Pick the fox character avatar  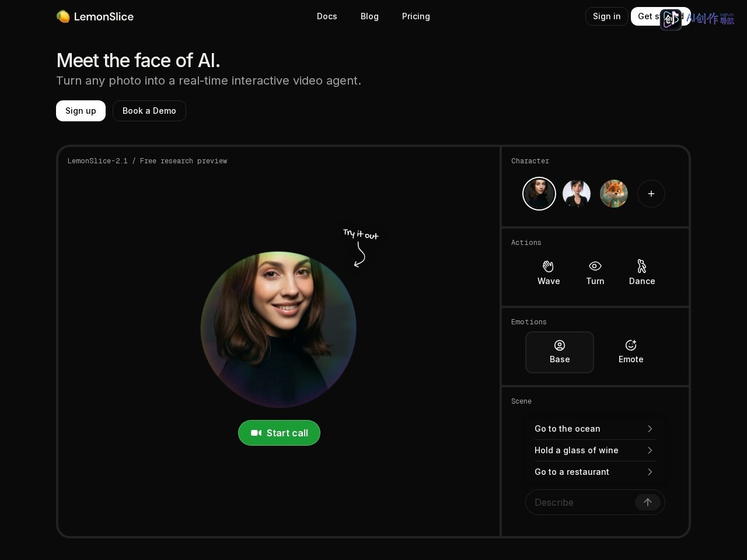(x=614, y=194)
